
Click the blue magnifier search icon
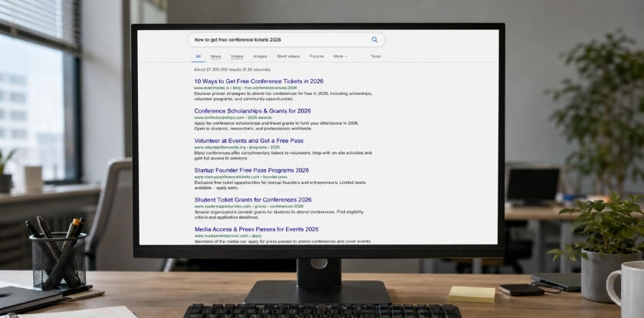point(374,40)
